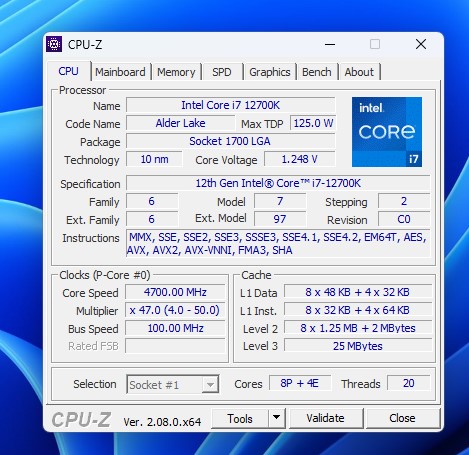Go to the Graphics tab
The image size is (469, 455).
click(x=270, y=72)
